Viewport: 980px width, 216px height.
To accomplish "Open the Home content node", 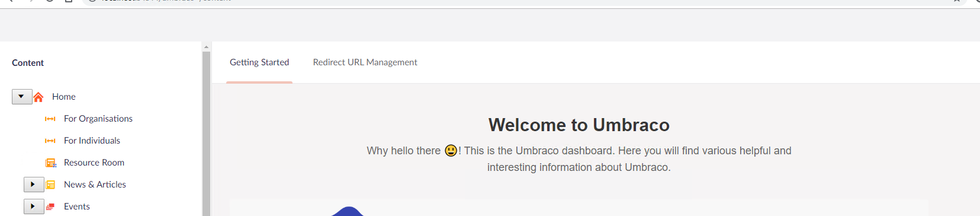I will [64, 97].
